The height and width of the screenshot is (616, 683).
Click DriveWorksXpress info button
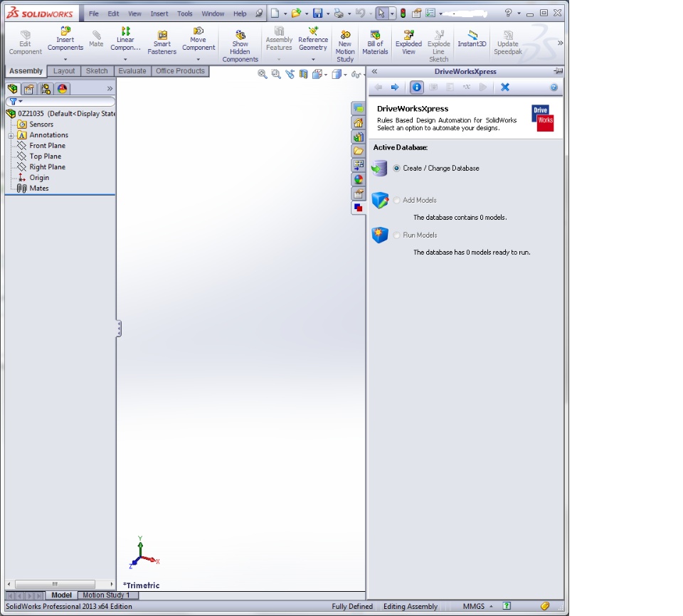[417, 87]
